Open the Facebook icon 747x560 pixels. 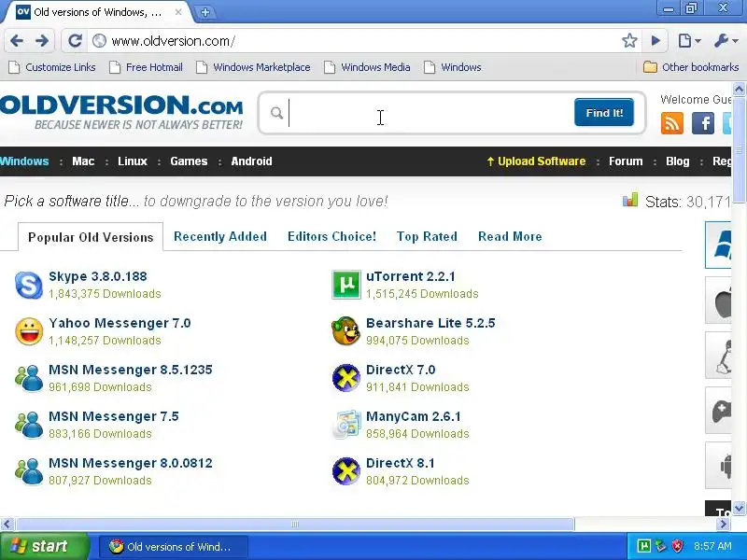point(703,123)
